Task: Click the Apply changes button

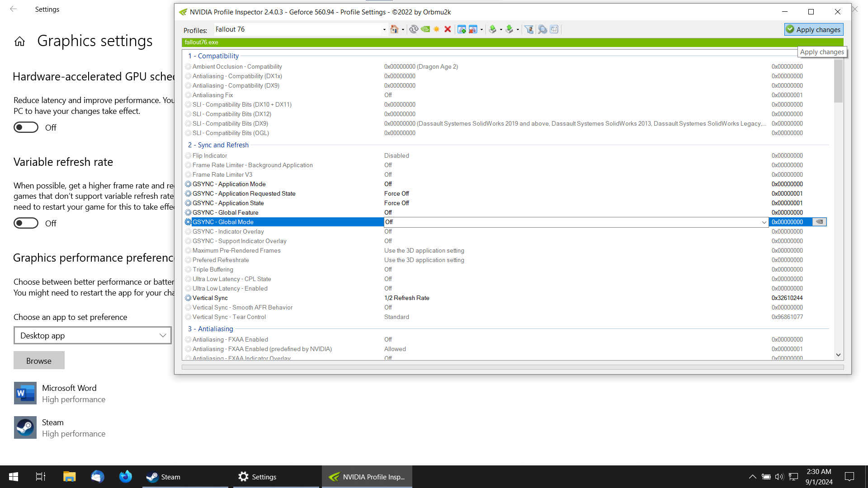Action: pyautogui.click(x=813, y=30)
